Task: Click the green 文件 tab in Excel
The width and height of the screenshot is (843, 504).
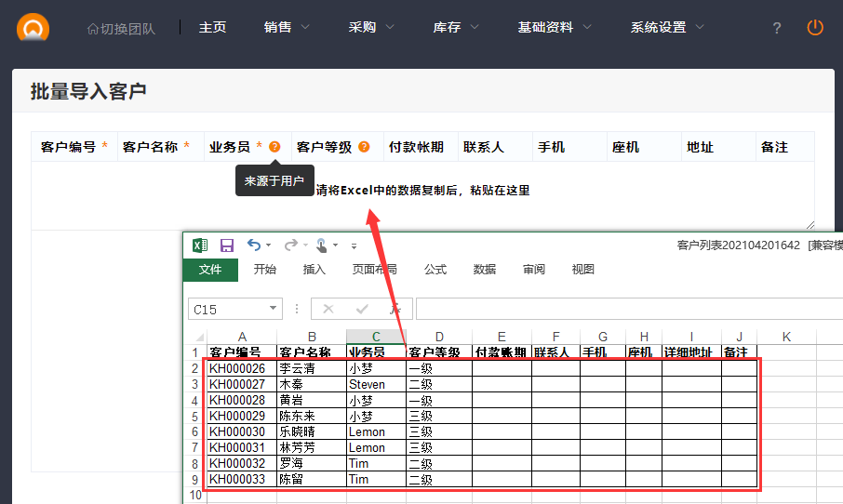Action: (211, 270)
